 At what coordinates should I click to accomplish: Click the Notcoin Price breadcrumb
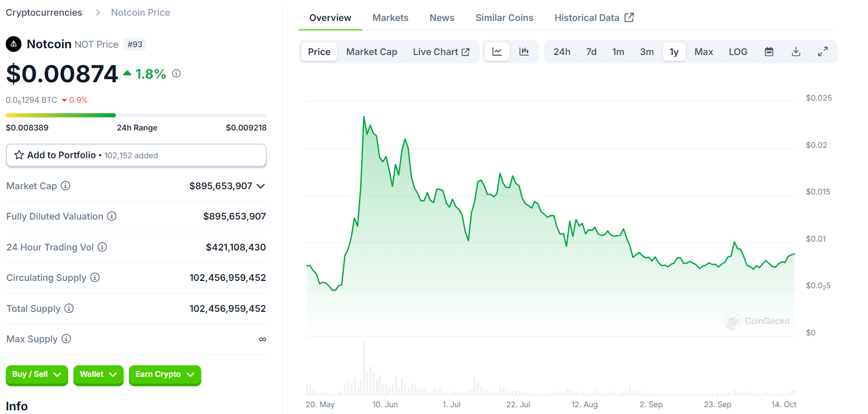click(140, 13)
